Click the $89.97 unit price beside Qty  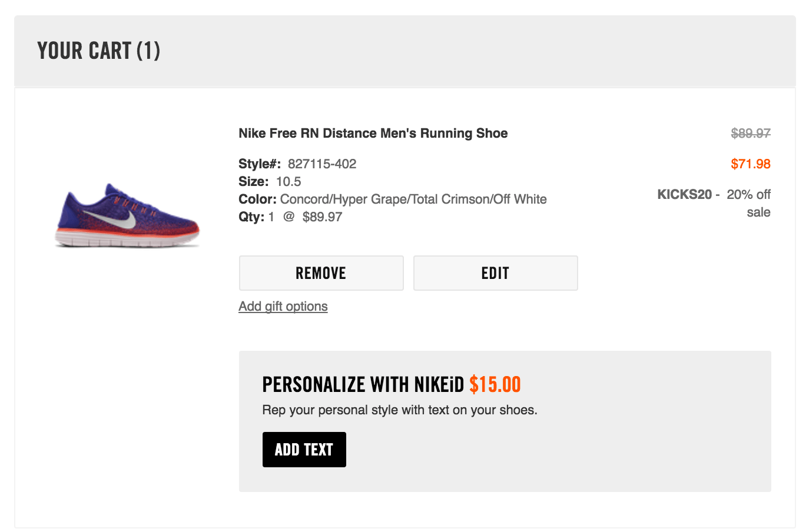click(322, 217)
